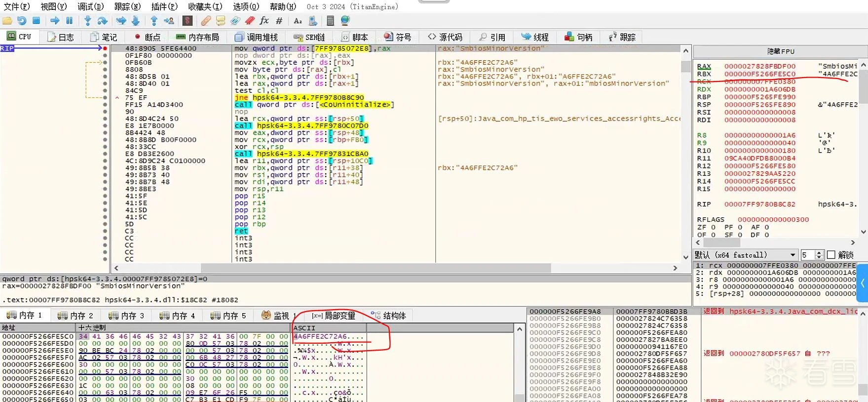This screenshot has height=402, width=868.
Task: Open labels with the paperclip-tag icon
Action: (235, 21)
